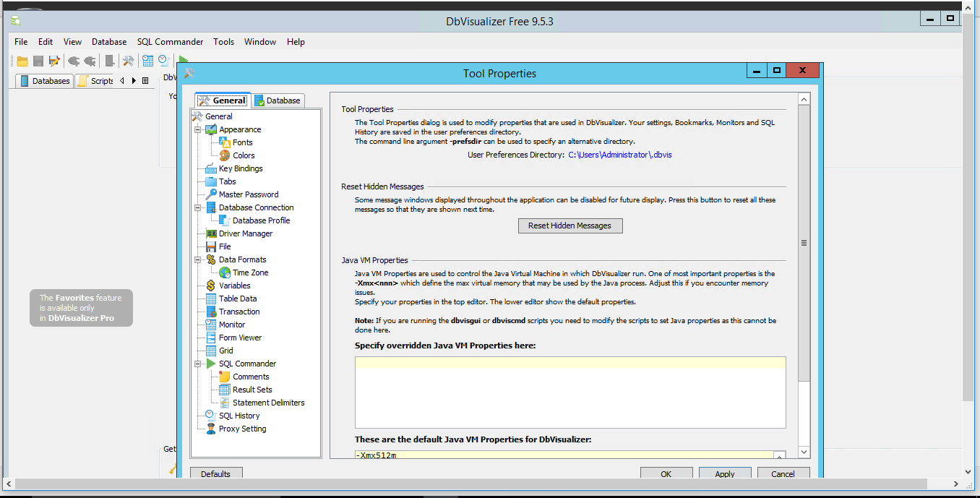This screenshot has height=498, width=980.
Task: Open the user preferences directory link
Action: coord(619,155)
